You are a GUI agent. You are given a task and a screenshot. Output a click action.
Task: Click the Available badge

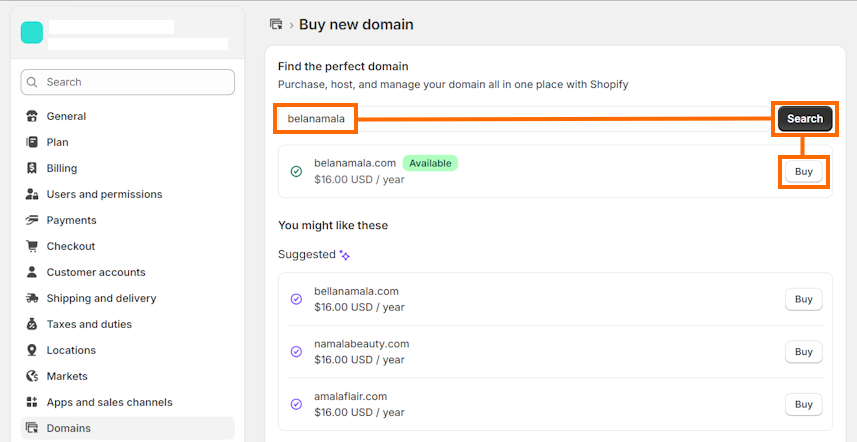430,163
